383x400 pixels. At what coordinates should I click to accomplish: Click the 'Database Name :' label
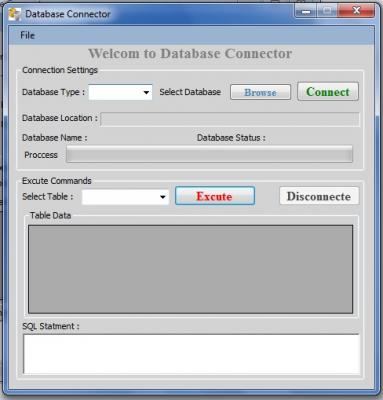pos(54,138)
